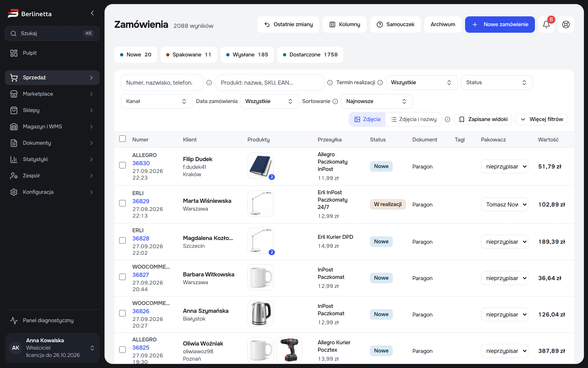Open Panel diagnostyczny in sidebar

tap(52, 320)
